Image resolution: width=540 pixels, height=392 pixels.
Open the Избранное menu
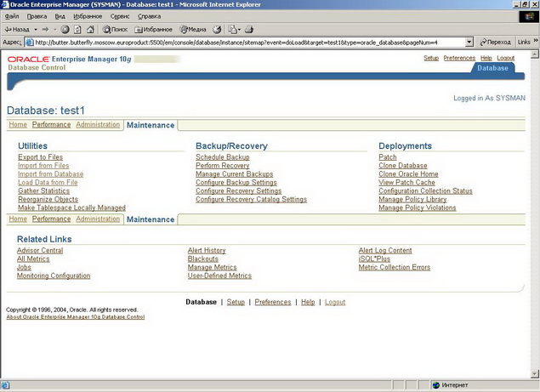[88, 16]
